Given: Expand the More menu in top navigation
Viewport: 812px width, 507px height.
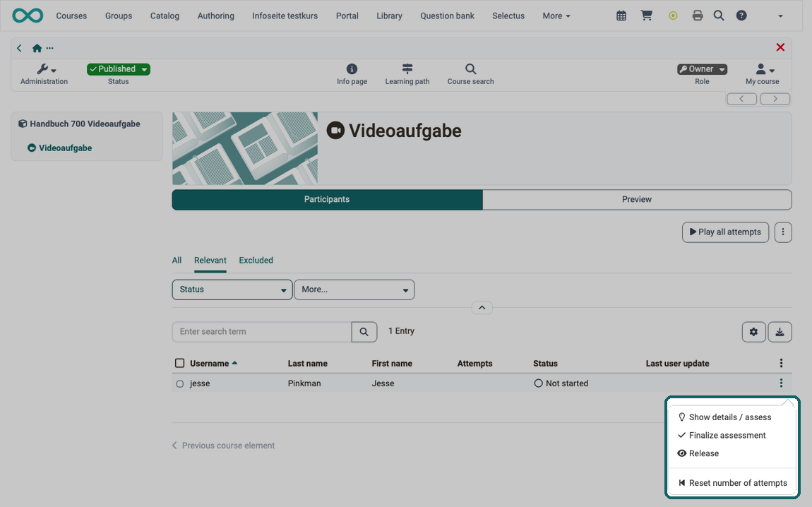Looking at the screenshot, I should pos(556,16).
